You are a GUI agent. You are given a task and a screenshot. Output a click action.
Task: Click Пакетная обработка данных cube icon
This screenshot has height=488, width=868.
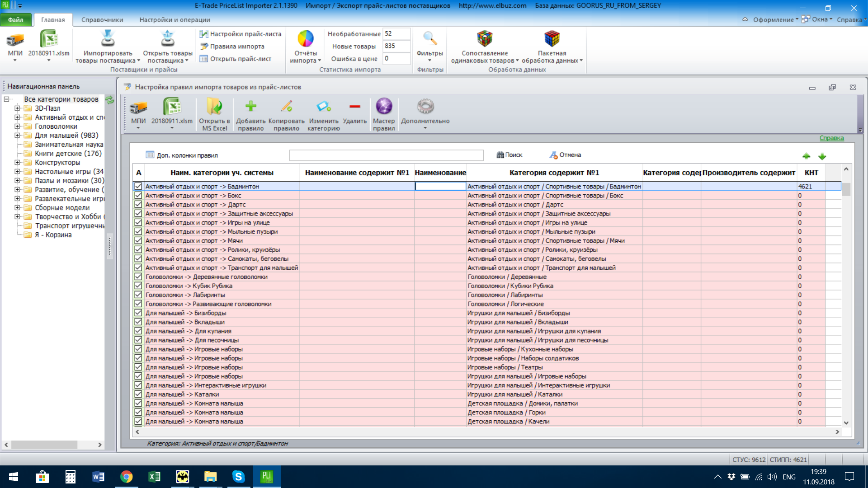click(x=552, y=39)
